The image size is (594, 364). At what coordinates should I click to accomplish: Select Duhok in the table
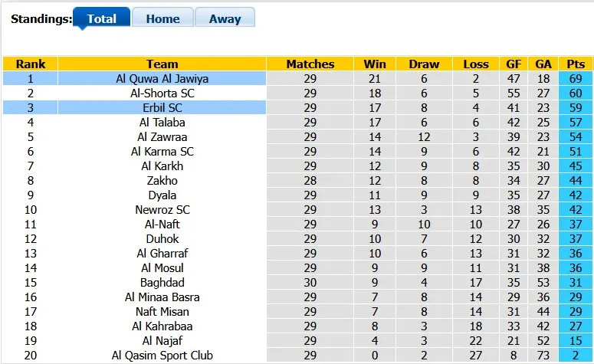162,239
